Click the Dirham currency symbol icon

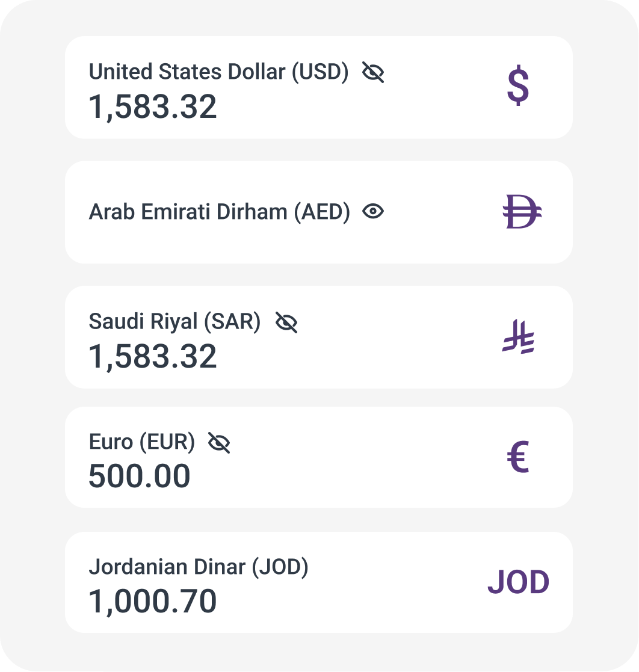point(522,212)
